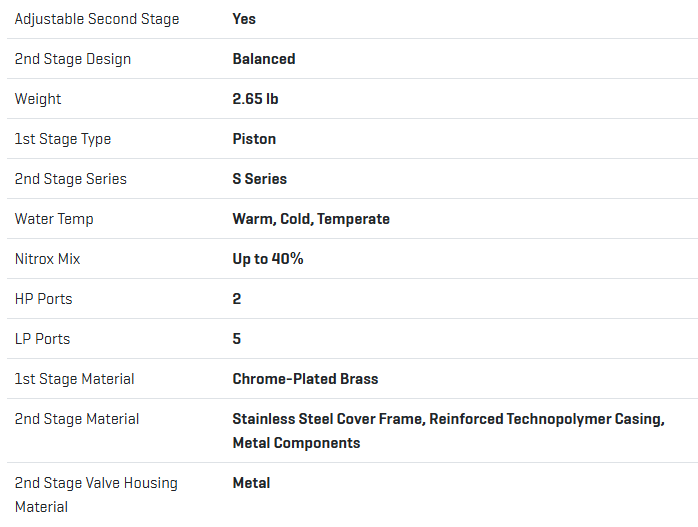This screenshot has height=527, width=698.
Task: Click the "LP Ports" label
Action: 43,339
